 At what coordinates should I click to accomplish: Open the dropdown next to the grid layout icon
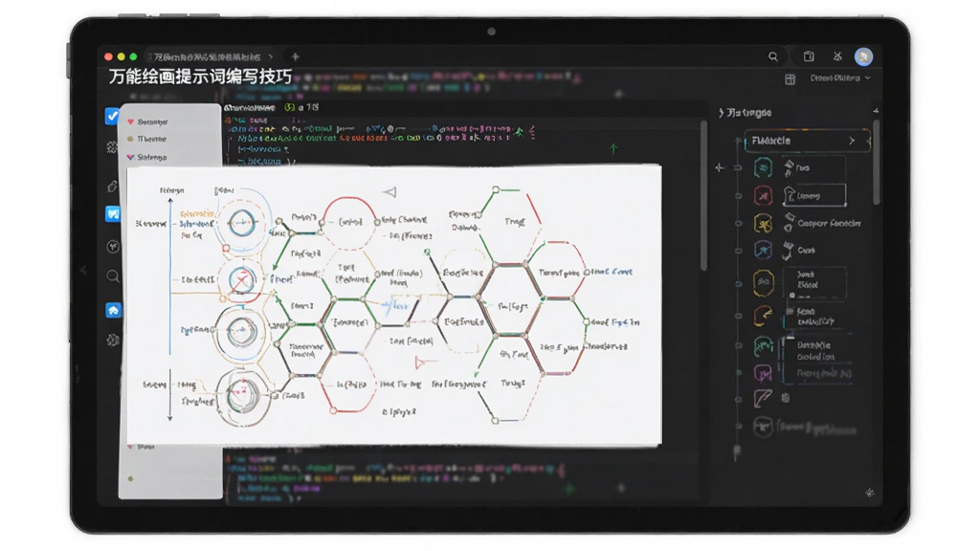point(840,78)
